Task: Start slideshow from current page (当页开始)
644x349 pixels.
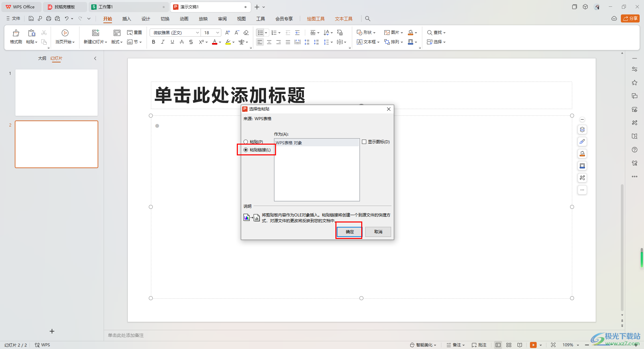Action: coord(65,37)
